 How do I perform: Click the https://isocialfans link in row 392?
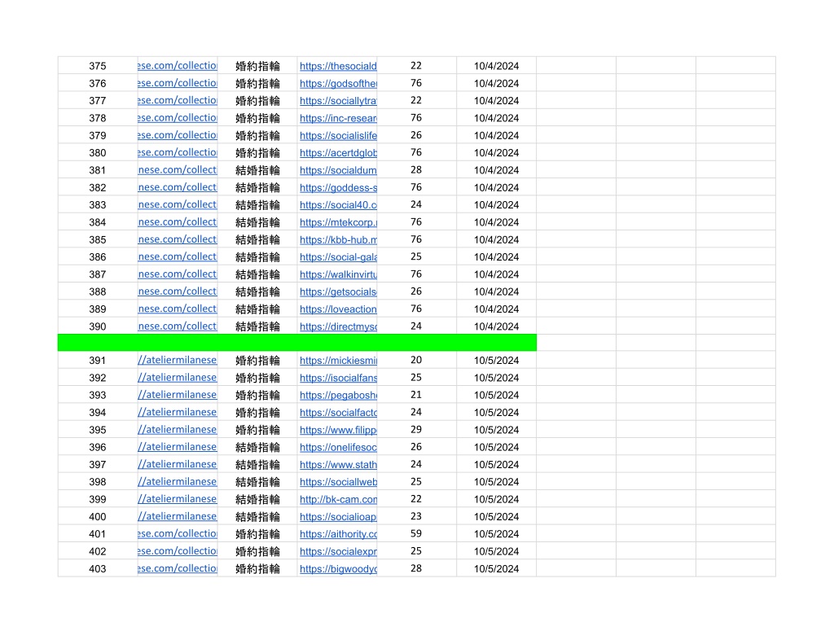[338, 378]
